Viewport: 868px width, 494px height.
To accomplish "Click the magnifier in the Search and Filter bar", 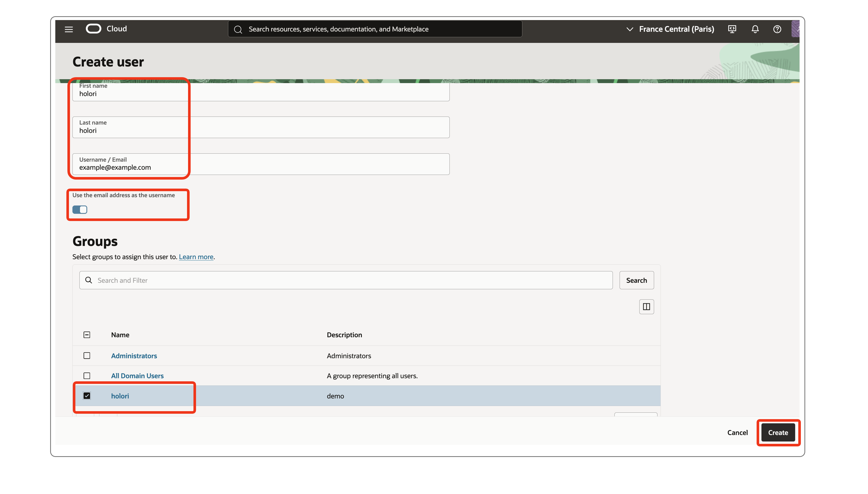I will [88, 280].
